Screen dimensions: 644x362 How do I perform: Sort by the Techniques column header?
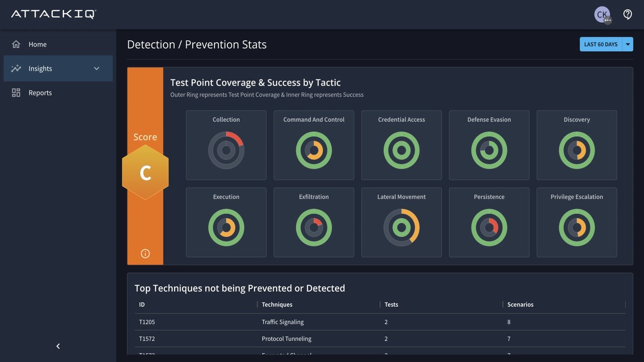[x=277, y=304]
